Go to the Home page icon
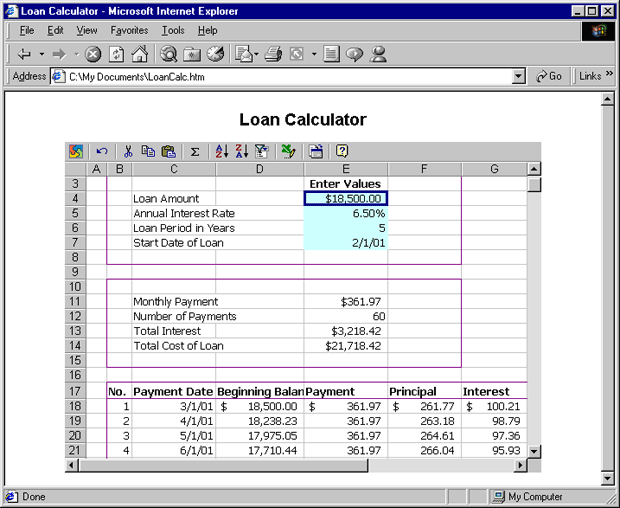620x508 pixels. coord(140,54)
